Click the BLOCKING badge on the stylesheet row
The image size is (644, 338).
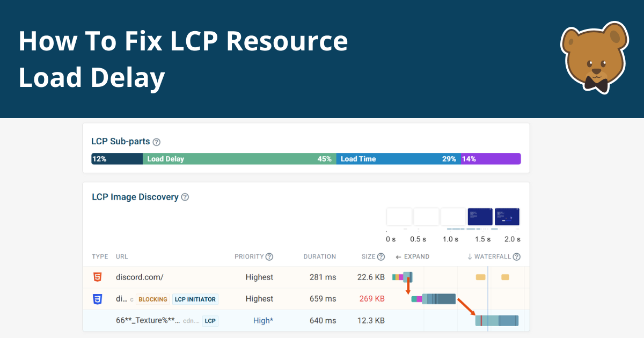(x=152, y=299)
